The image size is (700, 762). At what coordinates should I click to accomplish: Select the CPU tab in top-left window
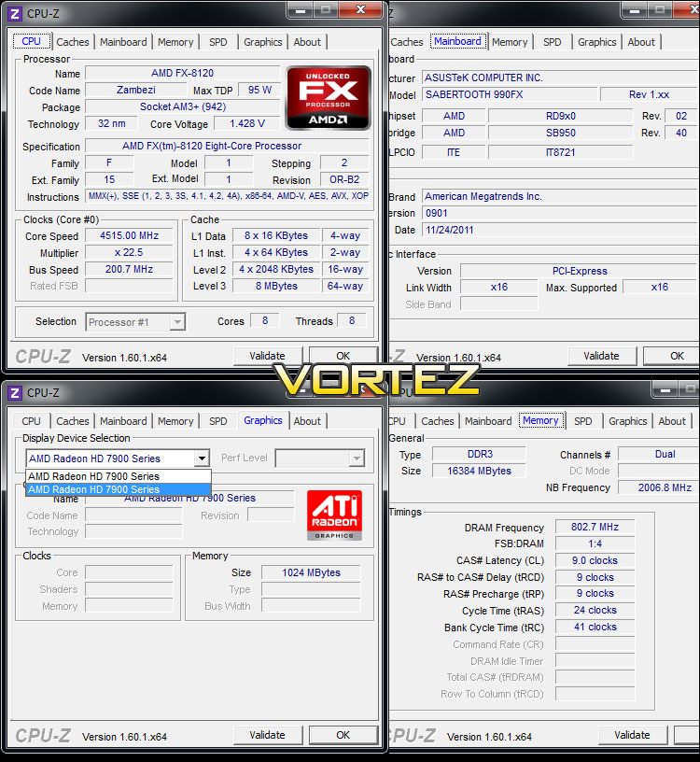tap(32, 41)
